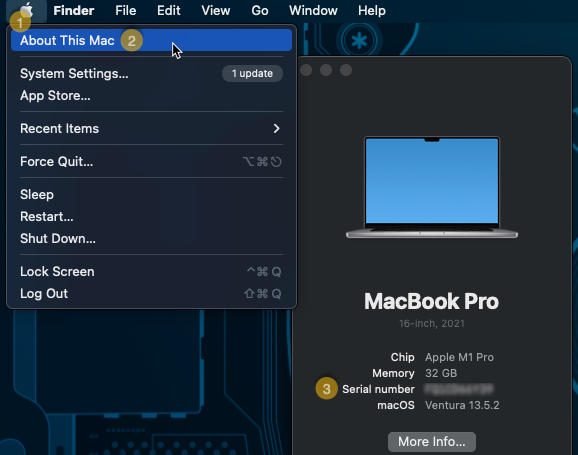
Task: Click the 16-inch, 2021 model text
Action: tap(432, 323)
